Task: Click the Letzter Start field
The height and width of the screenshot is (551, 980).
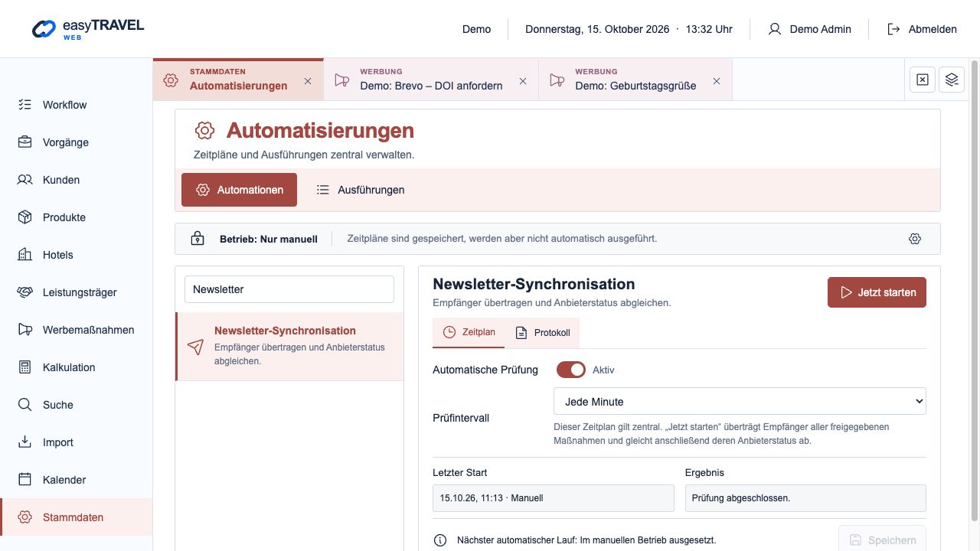Action: pos(554,498)
